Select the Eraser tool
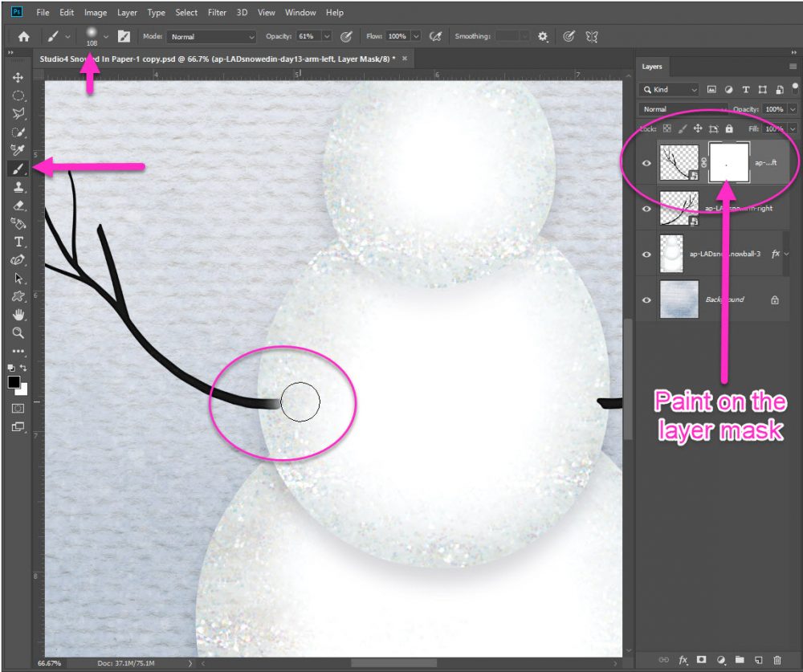This screenshot has height=672, width=803. click(18, 206)
